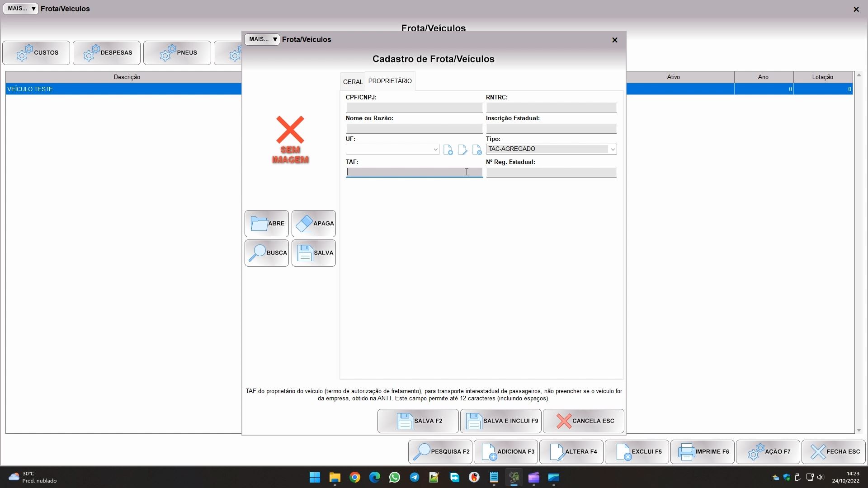Open Microsoft Edge from the taskbar
This screenshot has width=868, height=488.
pyautogui.click(x=375, y=478)
